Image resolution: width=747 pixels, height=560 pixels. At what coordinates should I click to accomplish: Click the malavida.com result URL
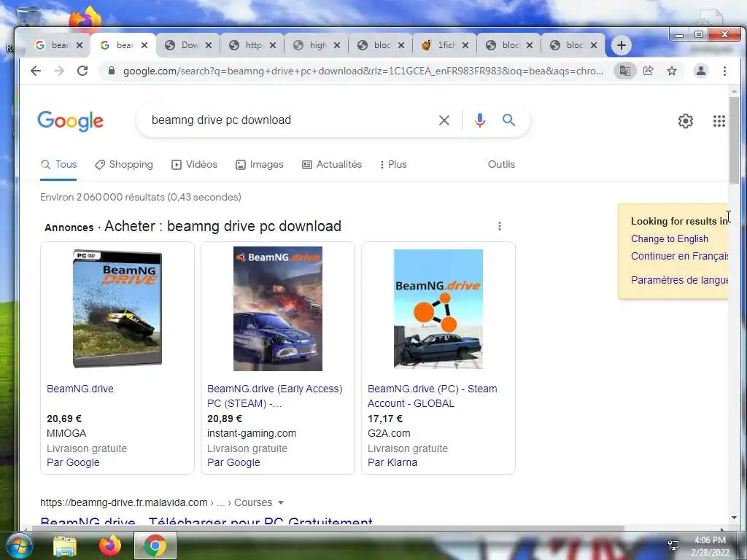(x=124, y=503)
